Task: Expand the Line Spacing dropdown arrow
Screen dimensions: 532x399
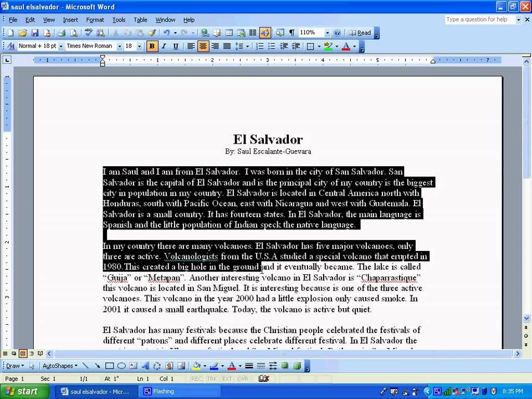Action: [248, 46]
